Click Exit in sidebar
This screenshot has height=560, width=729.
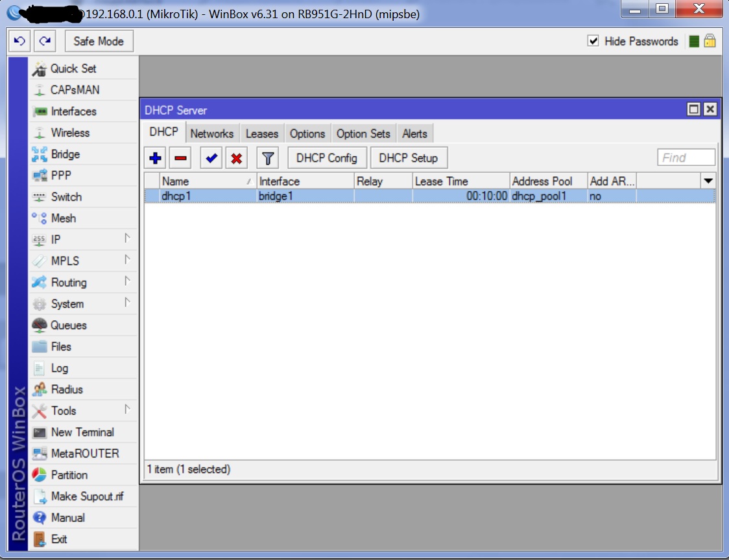point(83,539)
